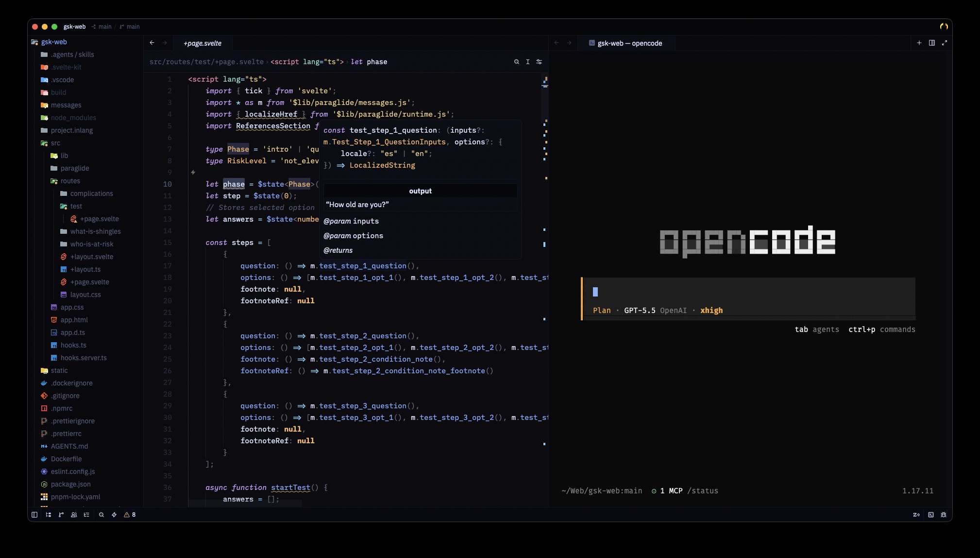Click the 'let phase' breadcrumb symbol
980x558 pixels.
click(369, 62)
